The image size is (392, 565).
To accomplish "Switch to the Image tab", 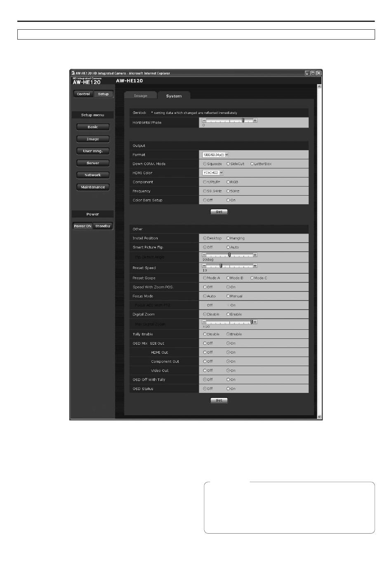I will click(141, 96).
